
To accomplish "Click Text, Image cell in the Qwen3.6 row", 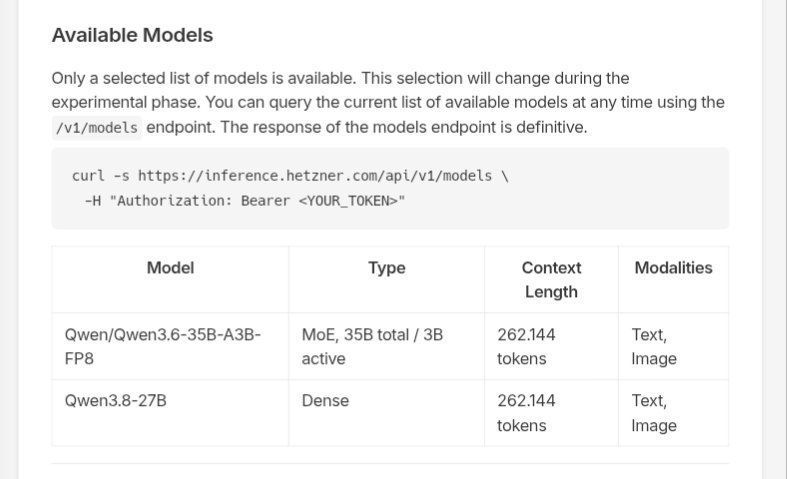I will (x=673, y=346).
